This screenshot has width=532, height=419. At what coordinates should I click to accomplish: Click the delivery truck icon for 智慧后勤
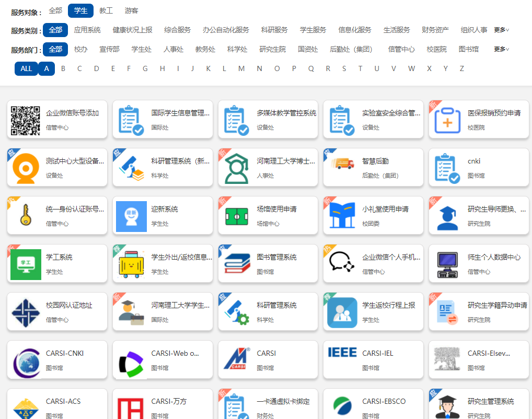tap(342, 164)
